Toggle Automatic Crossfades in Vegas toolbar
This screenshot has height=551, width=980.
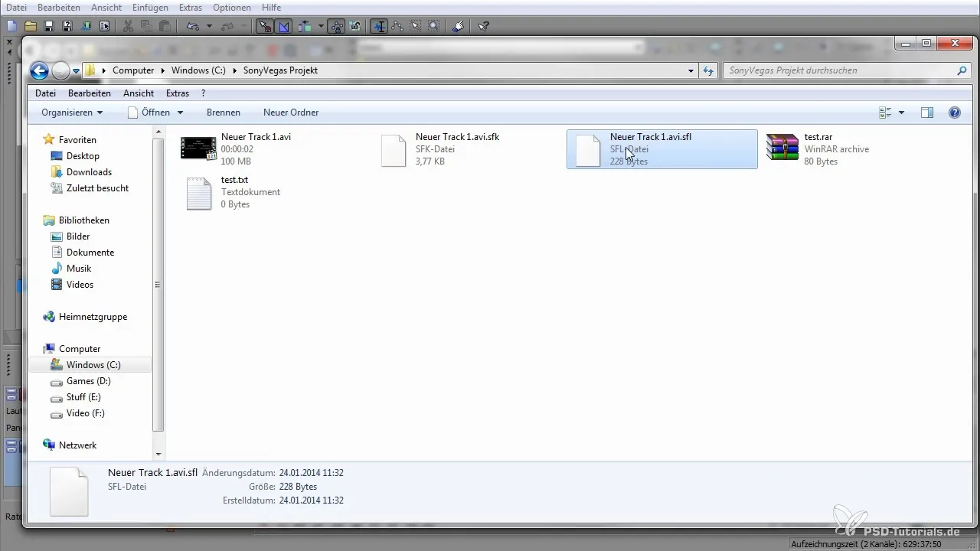pos(284,26)
